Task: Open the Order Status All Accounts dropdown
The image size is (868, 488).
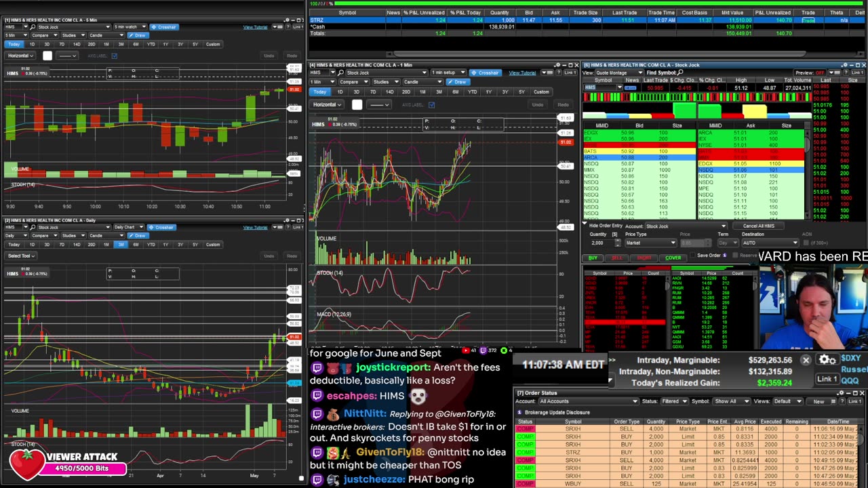Action: tap(589, 401)
